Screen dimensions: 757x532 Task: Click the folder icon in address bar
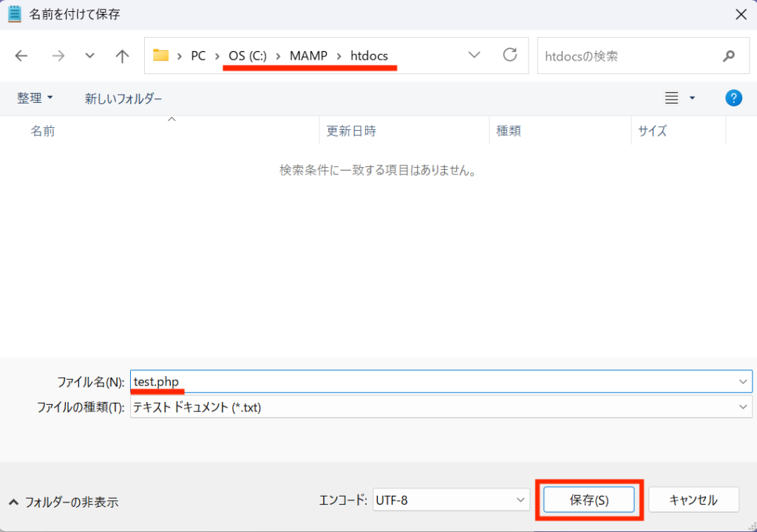click(160, 55)
